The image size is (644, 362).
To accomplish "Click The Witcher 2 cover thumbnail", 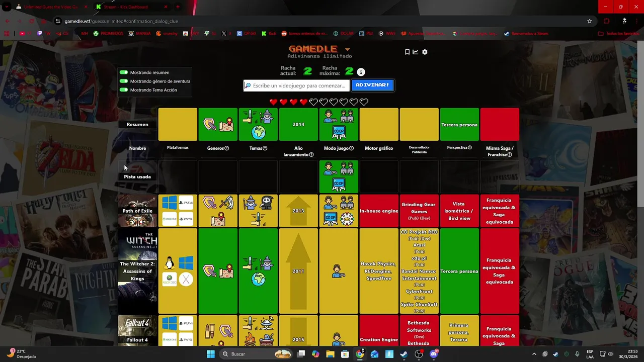I will point(137,271).
